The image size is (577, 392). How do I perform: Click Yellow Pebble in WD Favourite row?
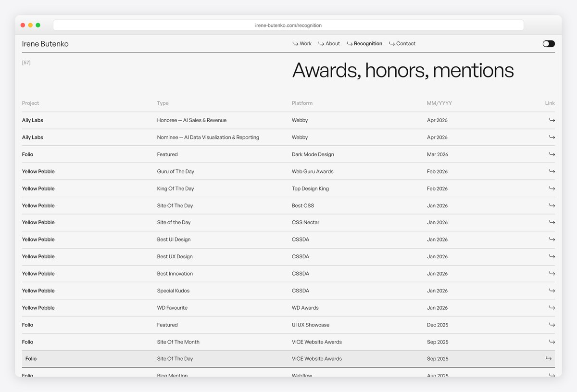[38, 308]
